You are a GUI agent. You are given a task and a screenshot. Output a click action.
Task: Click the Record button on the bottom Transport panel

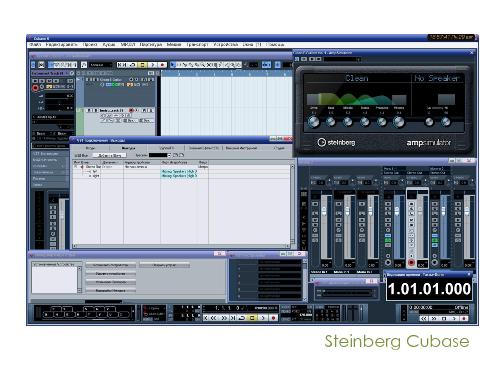[274, 318]
